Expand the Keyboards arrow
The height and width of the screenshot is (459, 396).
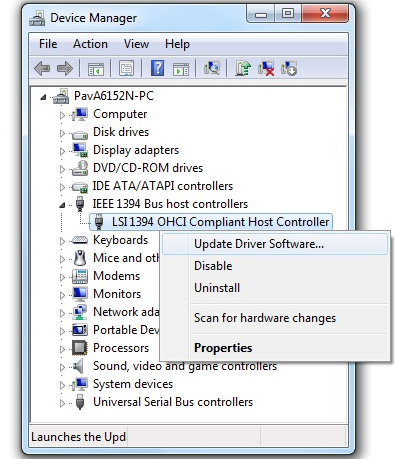(62, 241)
